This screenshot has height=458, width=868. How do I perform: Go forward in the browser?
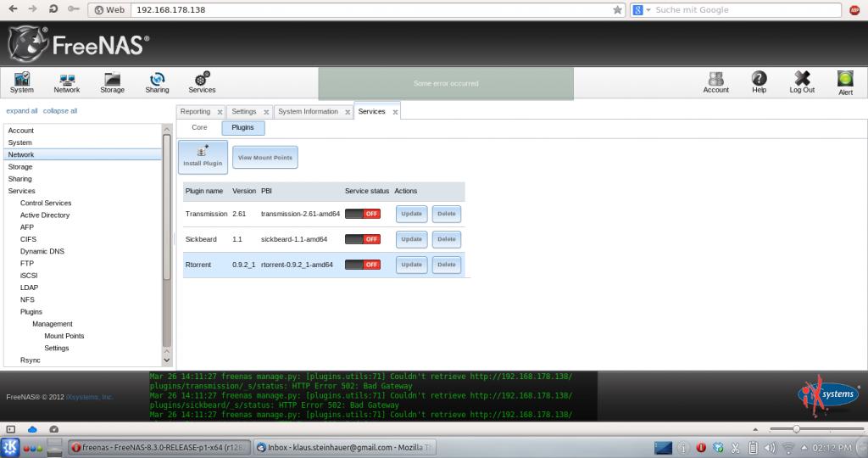33,8
